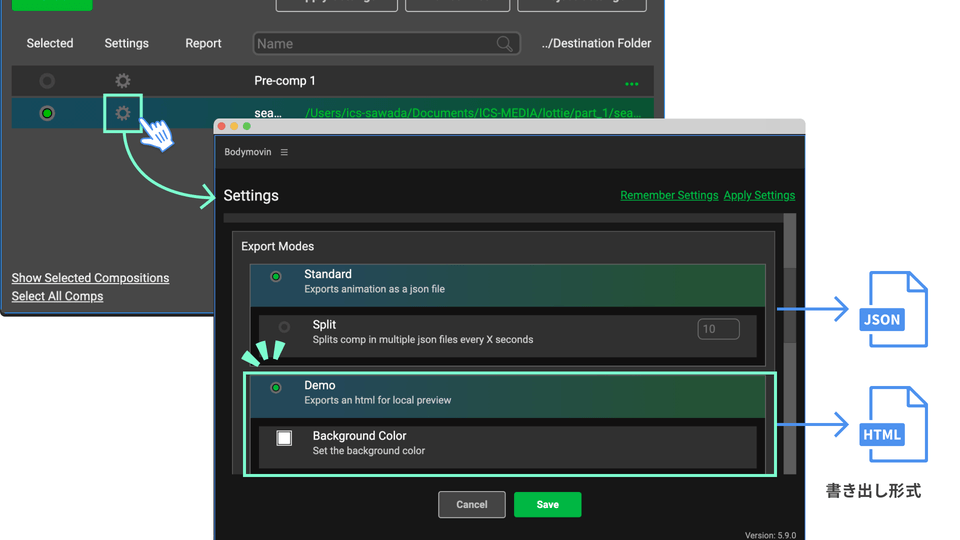Viewport: 960px width, 540px height.
Task: Toggle the Demo export mode
Action: (x=276, y=388)
